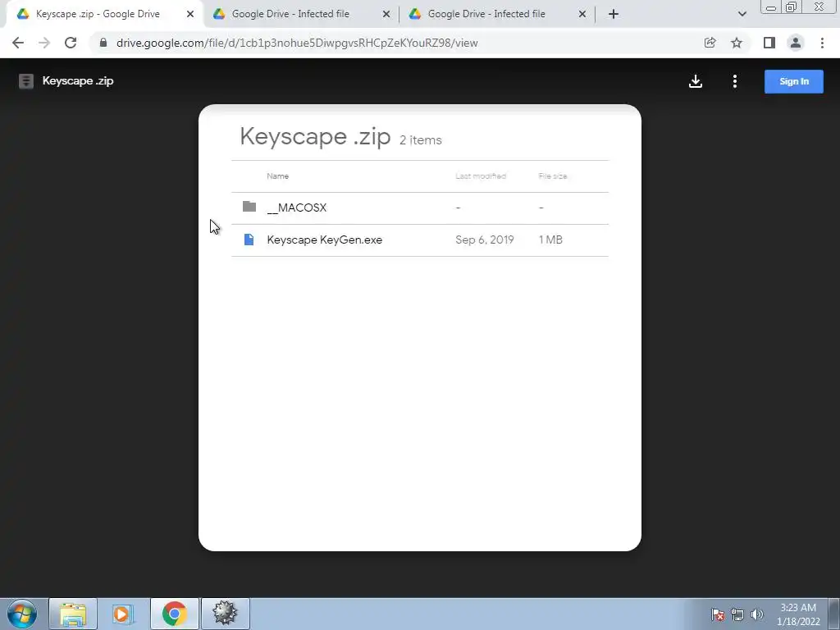Image resolution: width=840 pixels, height=630 pixels.
Task: Click the Chrome taskbar icon
Action: (174, 614)
